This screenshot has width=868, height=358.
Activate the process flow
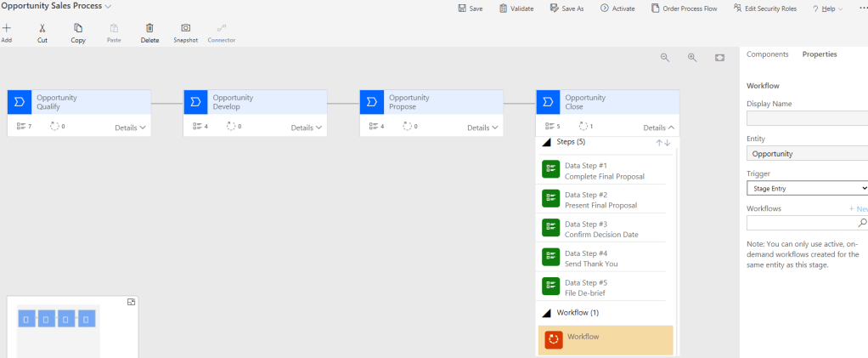pyautogui.click(x=617, y=9)
